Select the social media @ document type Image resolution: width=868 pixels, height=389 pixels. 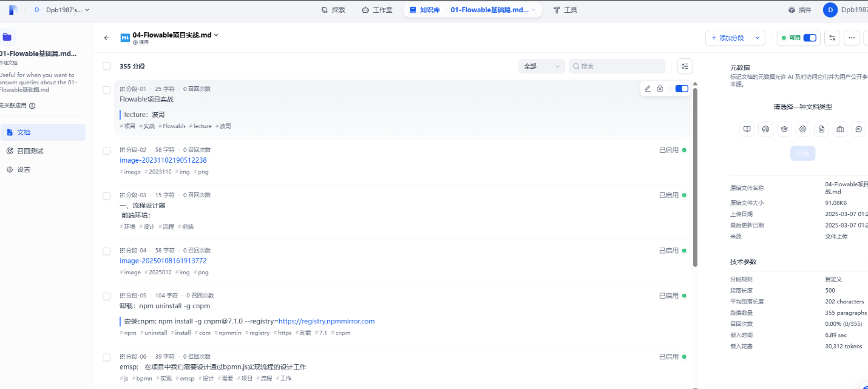tap(803, 129)
